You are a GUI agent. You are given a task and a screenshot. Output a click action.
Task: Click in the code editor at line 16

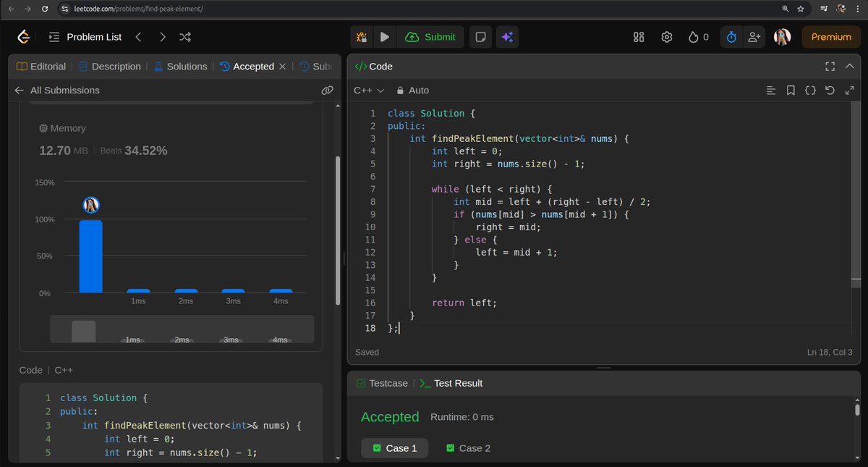coord(464,303)
